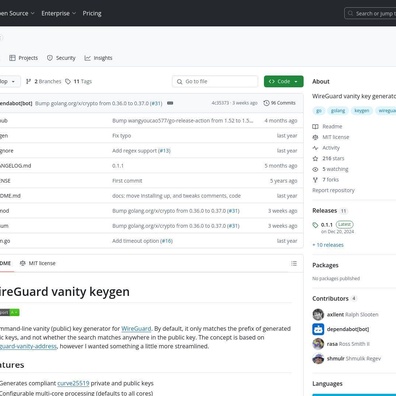Image resolution: width=396 pixels, height=396 pixels.
Task: Open the Add regex support commit
Action: 134,151
